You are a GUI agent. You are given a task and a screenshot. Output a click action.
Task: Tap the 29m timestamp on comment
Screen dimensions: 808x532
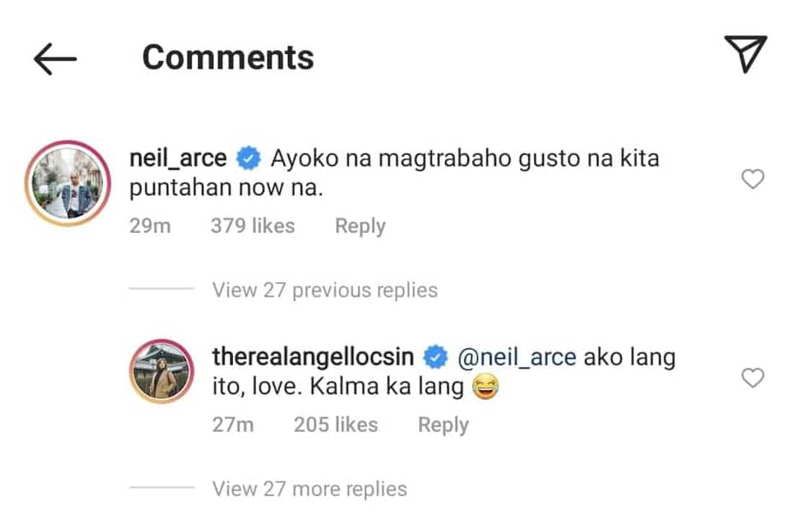(150, 226)
